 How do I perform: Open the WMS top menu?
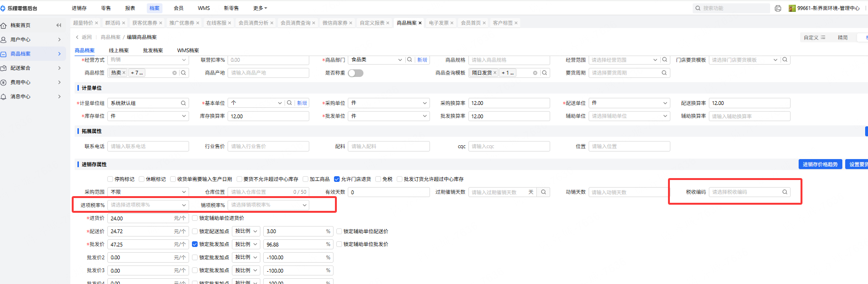204,8
